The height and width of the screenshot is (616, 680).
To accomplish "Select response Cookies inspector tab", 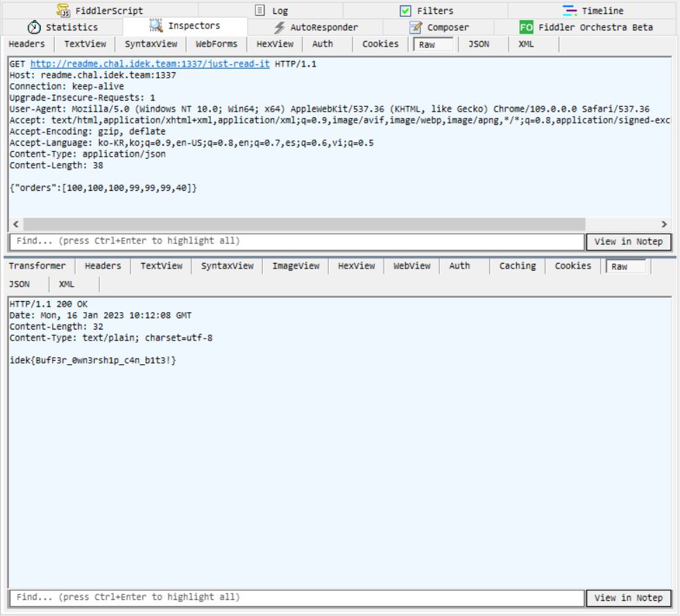I will point(573,266).
